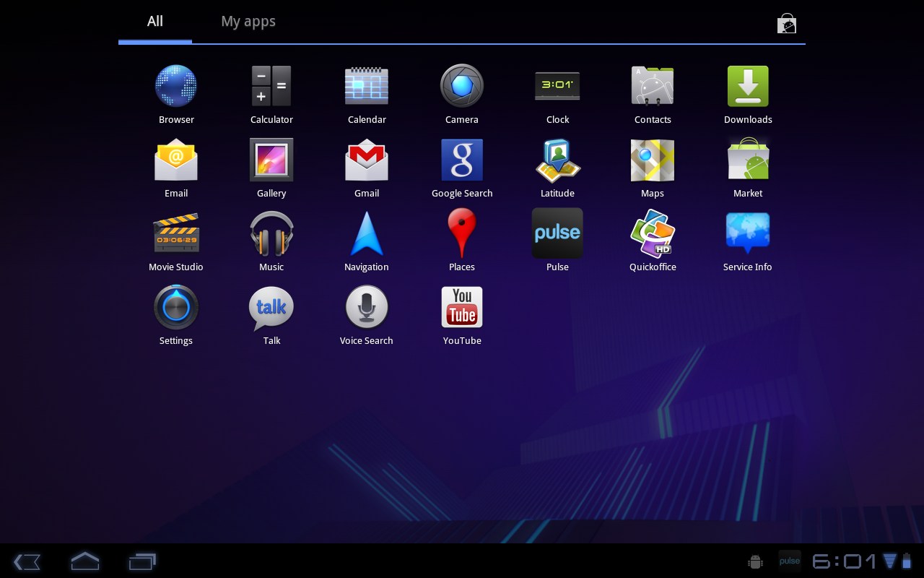Tap the Home button in system bar
The width and height of the screenshot is (924, 578).
pos(84,561)
